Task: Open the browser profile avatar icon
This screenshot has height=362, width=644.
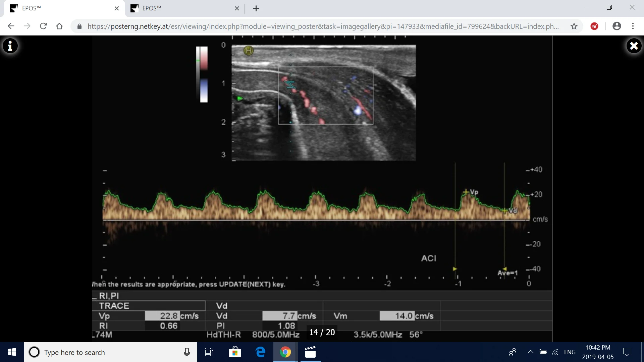Action: coord(617,26)
